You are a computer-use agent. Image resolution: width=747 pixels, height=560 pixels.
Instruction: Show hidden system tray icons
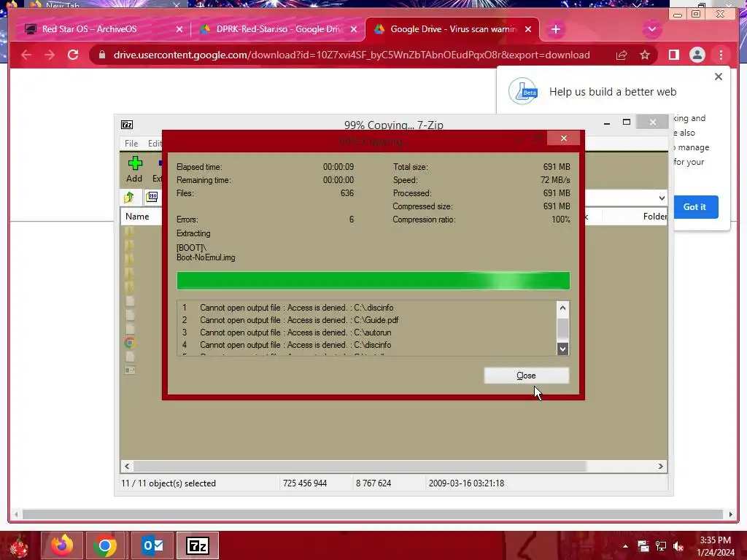(625, 546)
